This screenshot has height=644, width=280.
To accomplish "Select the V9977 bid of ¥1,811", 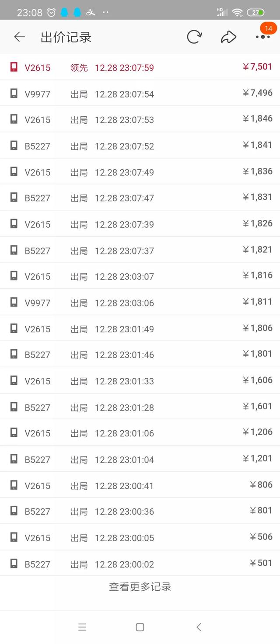I will (x=140, y=302).
